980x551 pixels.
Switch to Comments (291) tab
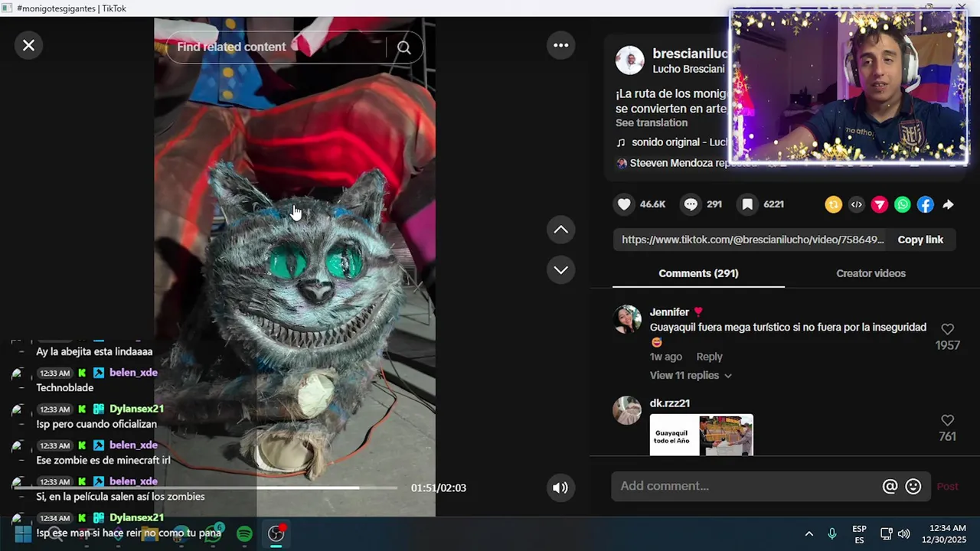pyautogui.click(x=698, y=273)
